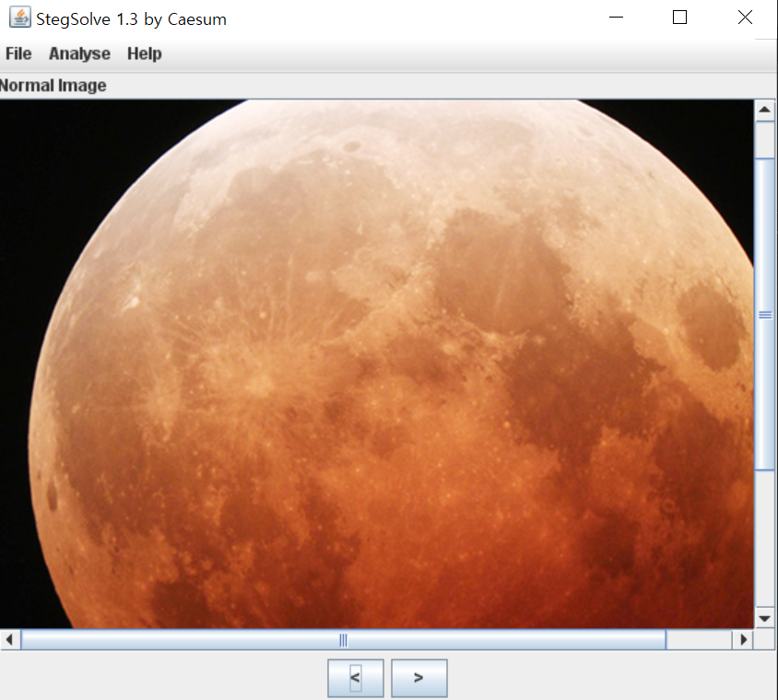778x700 pixels.
Task: Click the vertical scrollbar thumb
Action: coord(764,314)
